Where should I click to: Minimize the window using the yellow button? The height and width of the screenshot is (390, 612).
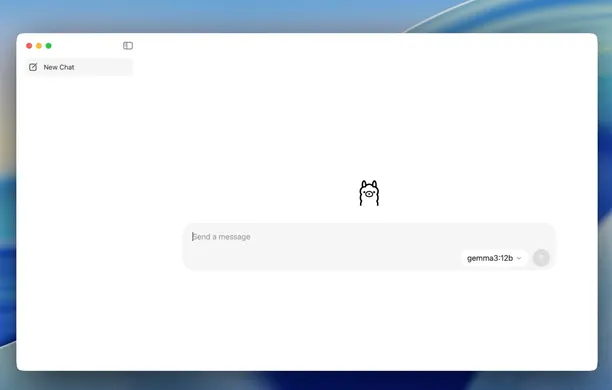click(39, 46)
